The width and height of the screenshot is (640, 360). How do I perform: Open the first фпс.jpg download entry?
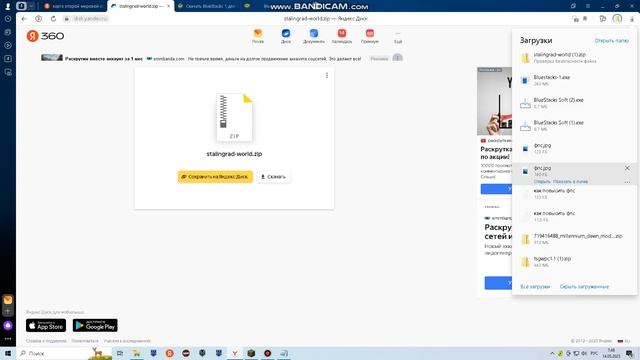click(x=574, y=148)
